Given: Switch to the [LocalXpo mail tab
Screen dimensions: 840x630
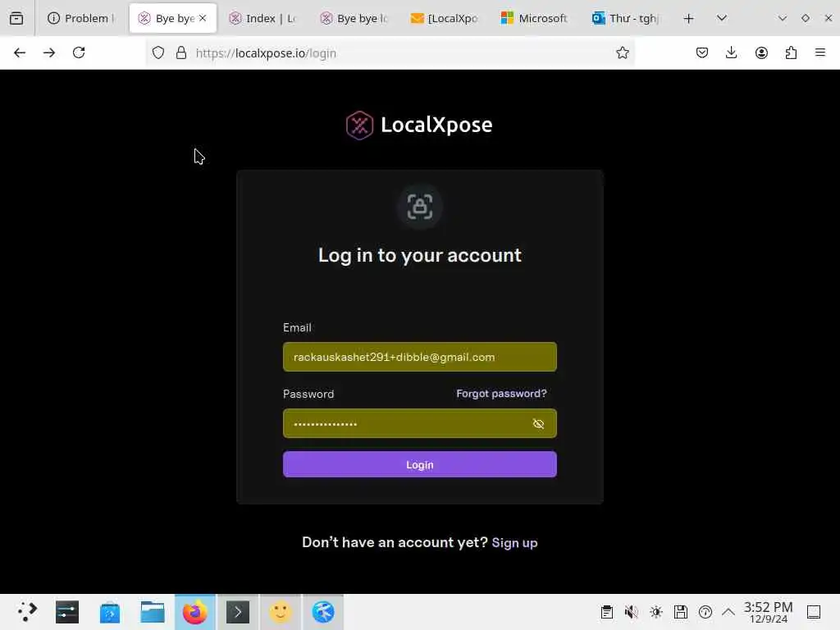Looking at the screenshot, I should coord(445,18).
